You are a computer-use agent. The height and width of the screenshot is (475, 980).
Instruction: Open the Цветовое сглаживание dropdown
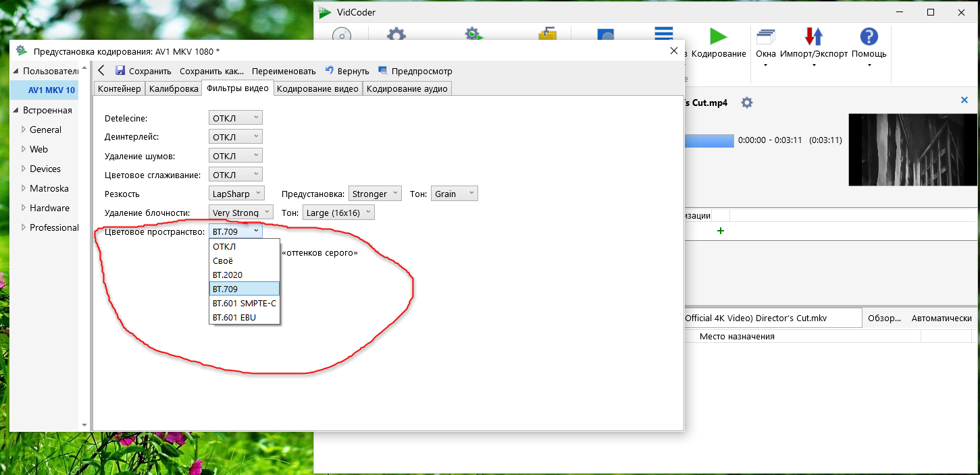pyautogui.click(x=236, y=175)
